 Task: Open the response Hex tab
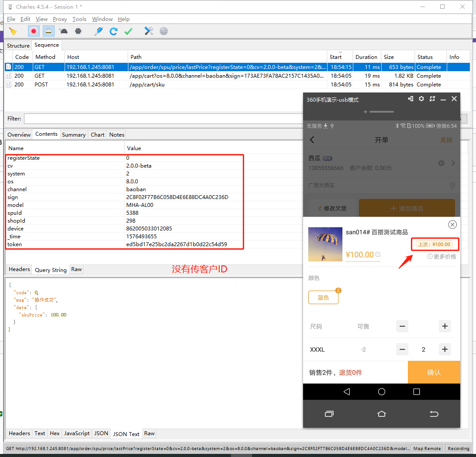(55, 433)
